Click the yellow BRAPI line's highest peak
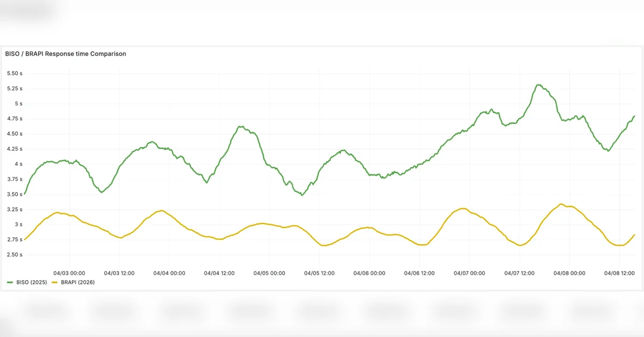Viewport: 644px width, 337px height. point(561,204)
